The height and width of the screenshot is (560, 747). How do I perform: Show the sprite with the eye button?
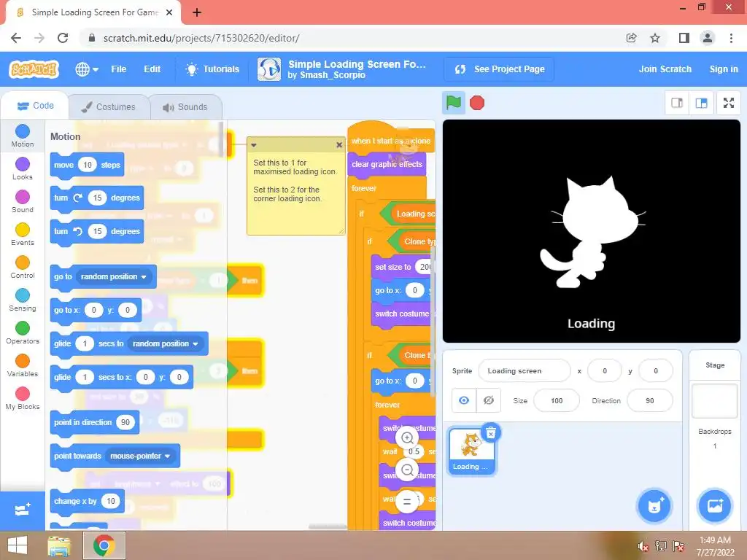(463, 400)
